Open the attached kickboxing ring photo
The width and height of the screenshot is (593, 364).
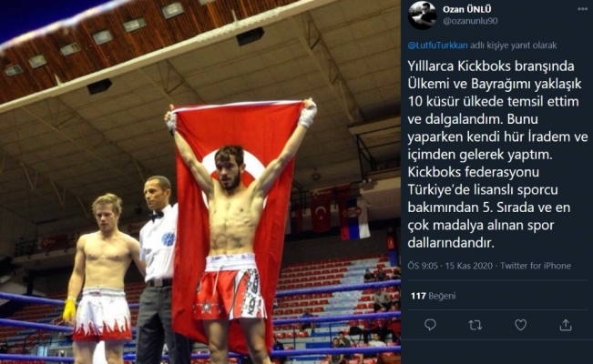tap(200, 182)
